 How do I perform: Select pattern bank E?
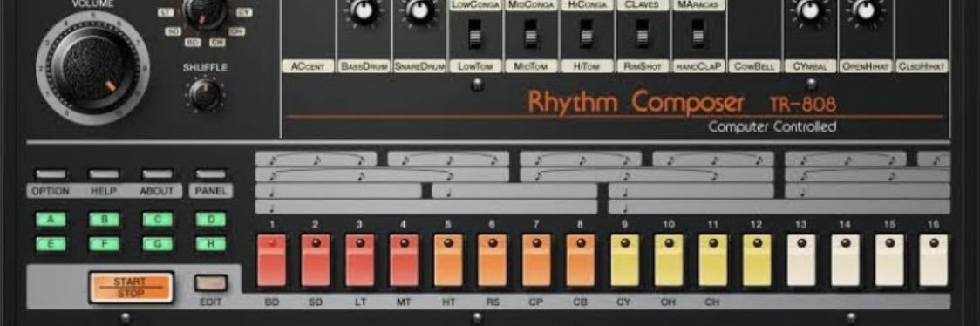51,243
